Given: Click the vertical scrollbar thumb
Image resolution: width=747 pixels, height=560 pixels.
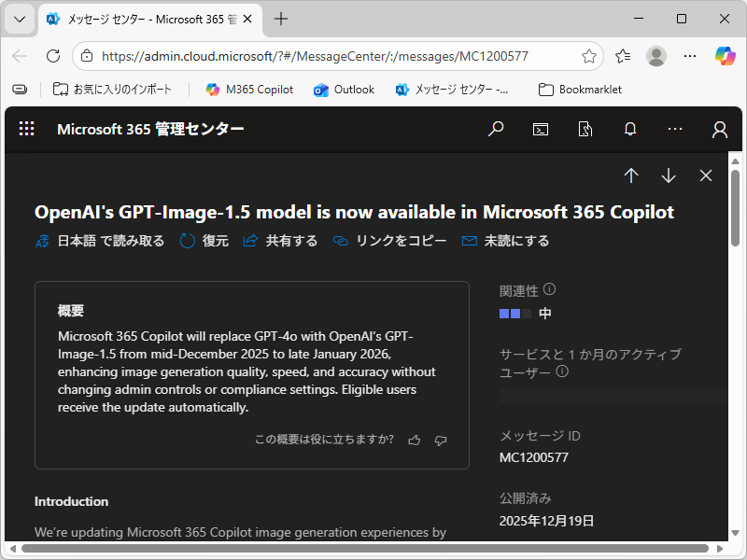Looking at the screenshot, I should [735, 208].
